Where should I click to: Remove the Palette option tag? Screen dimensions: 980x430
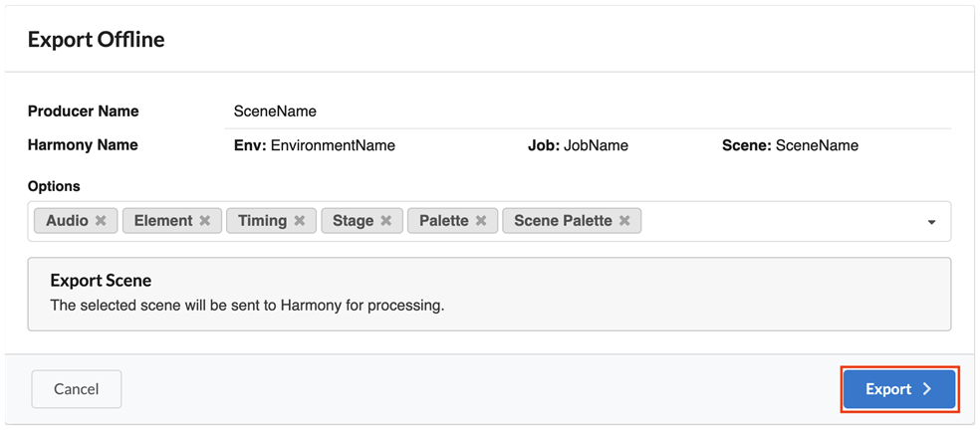(x=481, y=221)
